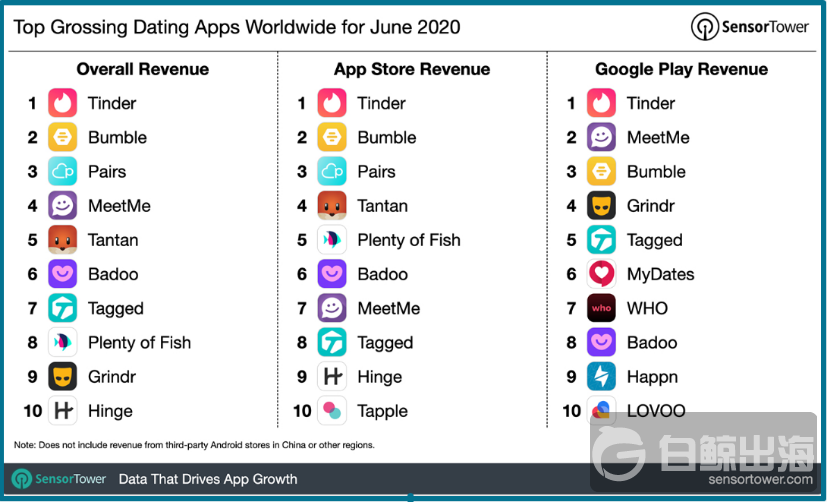Click the MeetMe icon in Google Play Revenue
This screenshot has width=827, height=502.
tap(601, 137)
